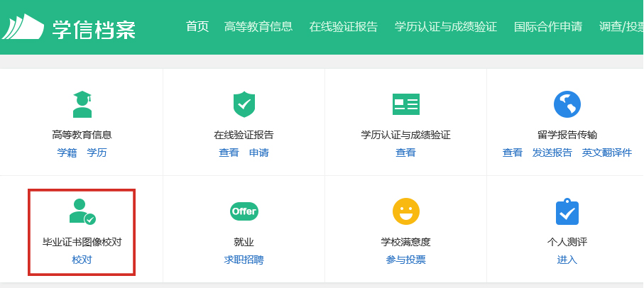644x288 pixels.
Task: Open the 发送报告 link
Action: click(552, 153)
